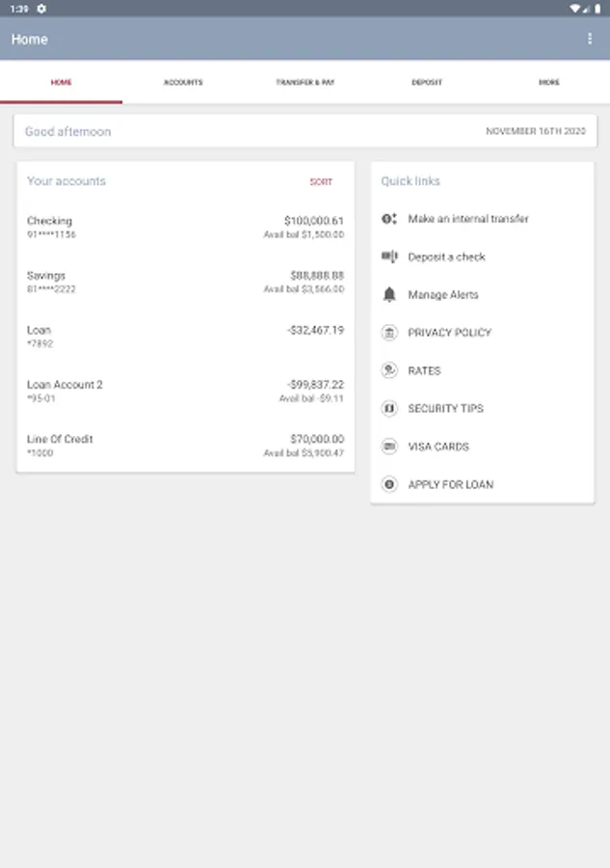610x868 pixels.
Task: Open the Savings account row
Action: click(x=185, y=282)
